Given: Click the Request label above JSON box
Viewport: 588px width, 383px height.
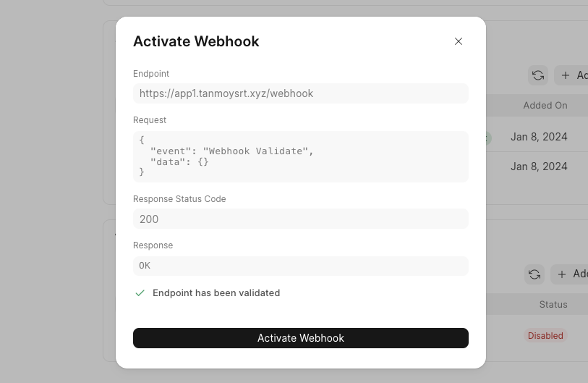Looking at the screenshot, I should point(150,120).
